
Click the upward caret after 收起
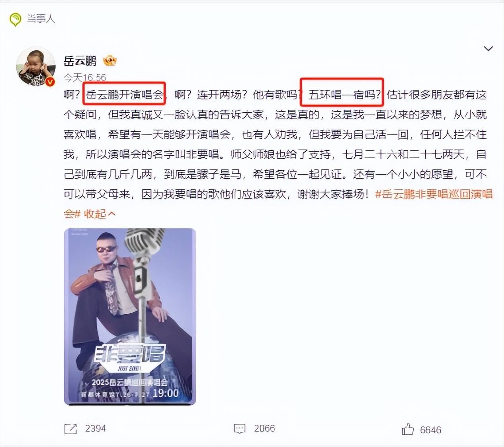[x=112, y=214]
